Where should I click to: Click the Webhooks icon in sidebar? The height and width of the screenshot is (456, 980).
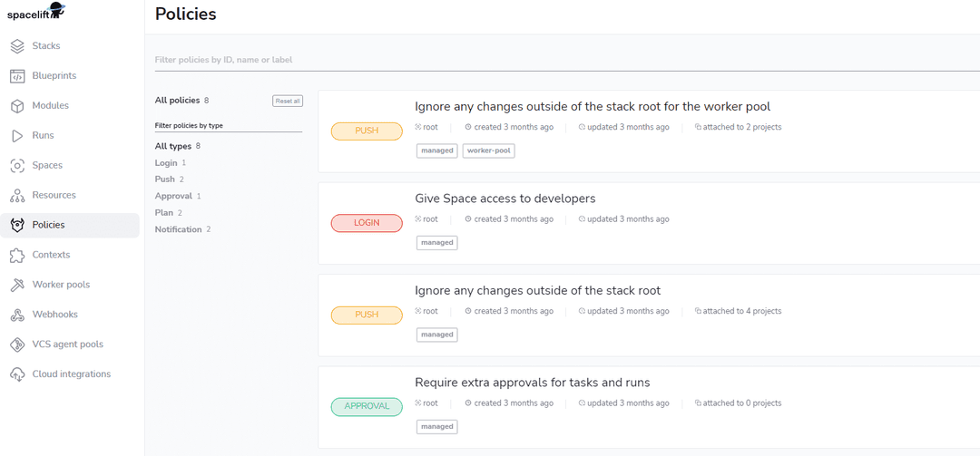point(17,315)
